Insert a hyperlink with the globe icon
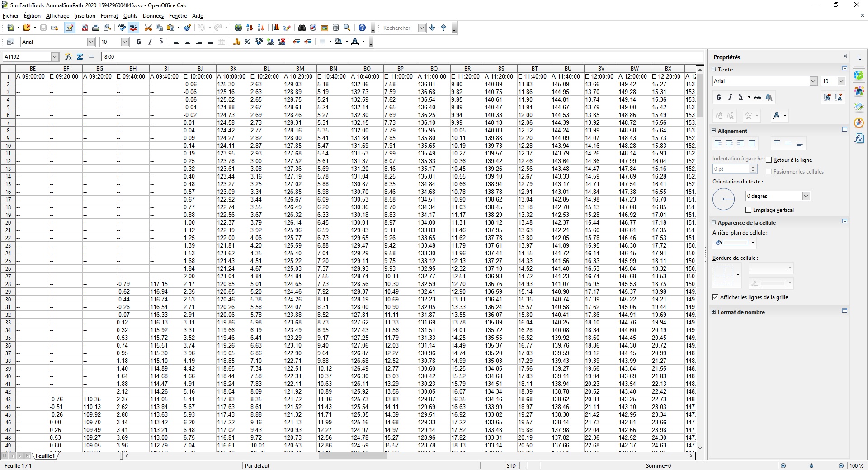 click(x=238, y=28)
